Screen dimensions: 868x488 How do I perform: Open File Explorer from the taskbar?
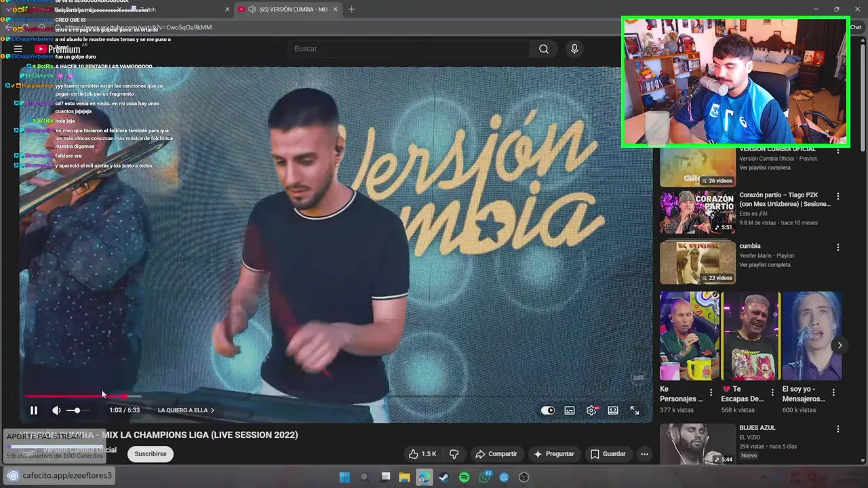(404, 477)
